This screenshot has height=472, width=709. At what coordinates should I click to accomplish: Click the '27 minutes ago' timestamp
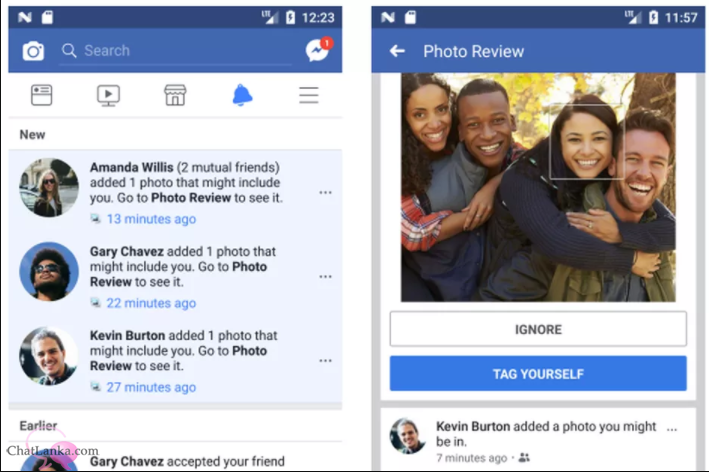tap(151, 387)
